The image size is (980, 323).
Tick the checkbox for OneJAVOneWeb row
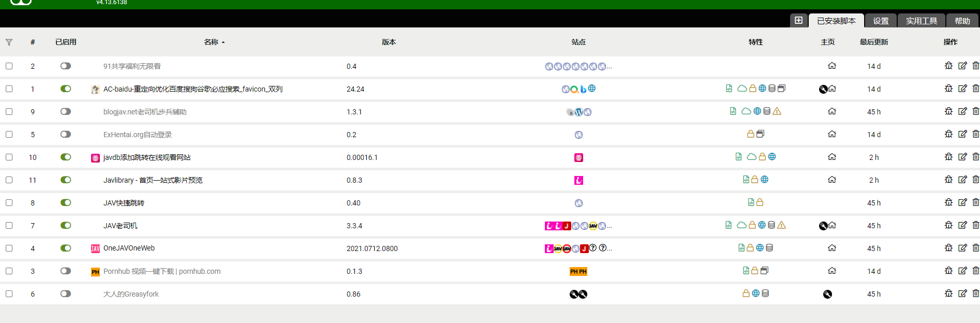[x=9, y=248]
